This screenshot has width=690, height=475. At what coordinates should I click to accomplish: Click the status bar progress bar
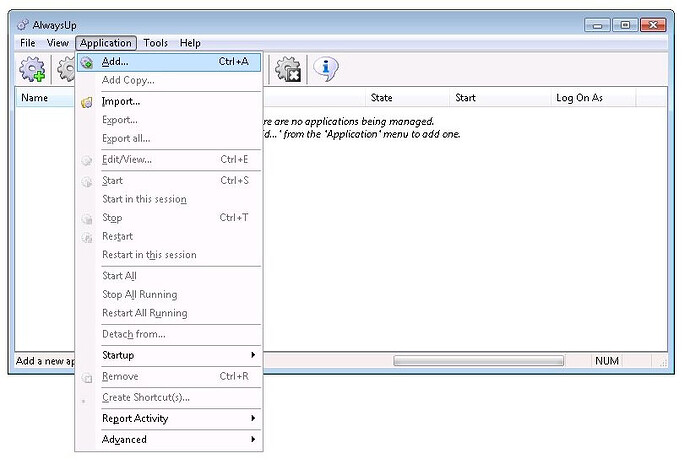tap(478, 361)
